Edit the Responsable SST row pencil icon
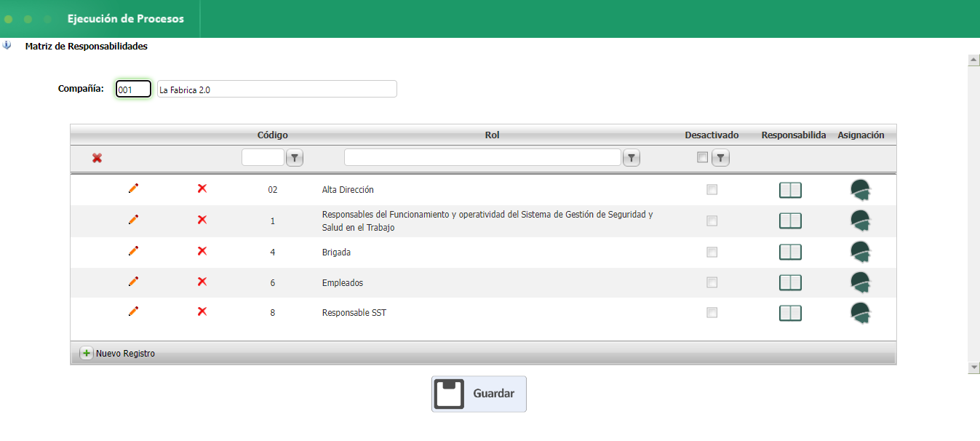The height and width of the screenshot is (441, 980). point(133,311)
